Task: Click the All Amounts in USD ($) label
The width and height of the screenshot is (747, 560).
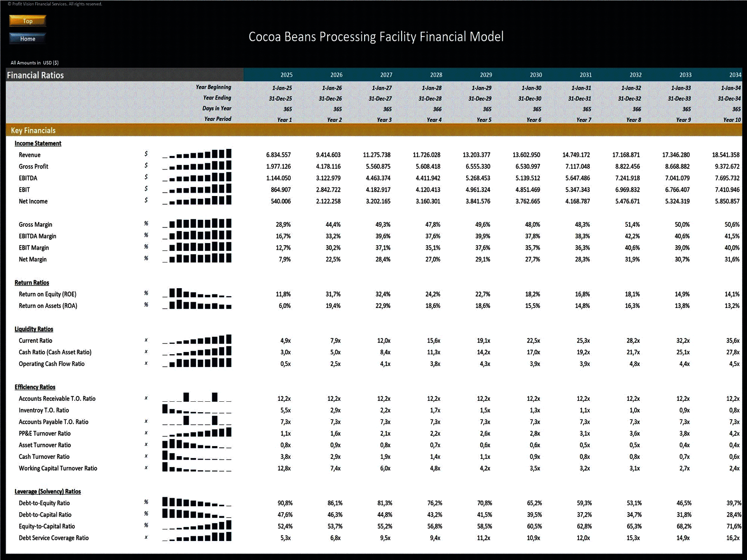Action: tap(35, 63)
